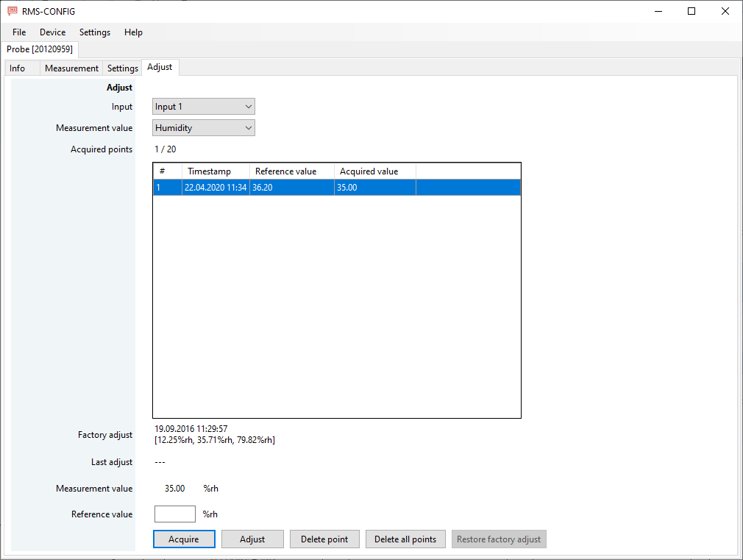Click the Reference value input field
Viewport: 743px width, 560px height.
175,514
